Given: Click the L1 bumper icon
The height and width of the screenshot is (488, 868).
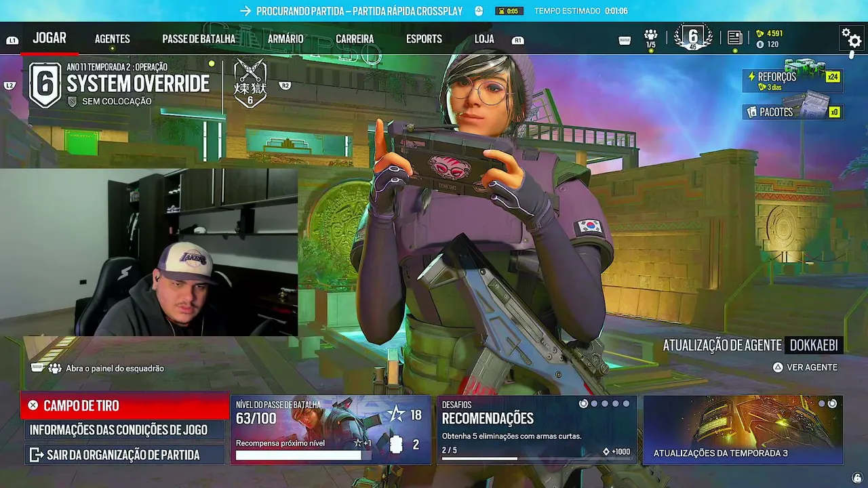Looking at the screenshot, I should 12,41.
